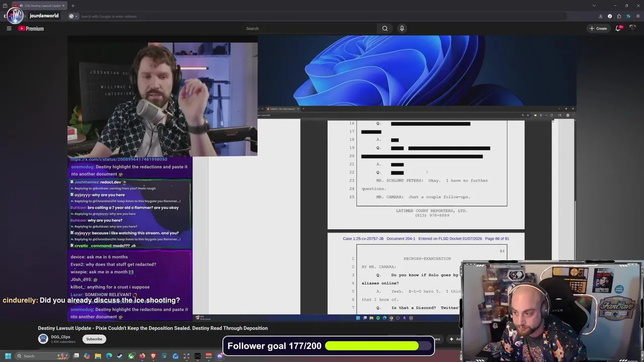Open Copilot from the taskbar
Viewport: 644px width, 362px height.
click(87, 356)
